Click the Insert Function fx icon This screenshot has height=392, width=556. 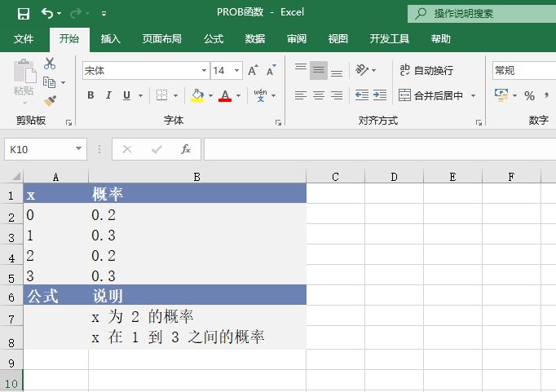(x=186, y=149)
